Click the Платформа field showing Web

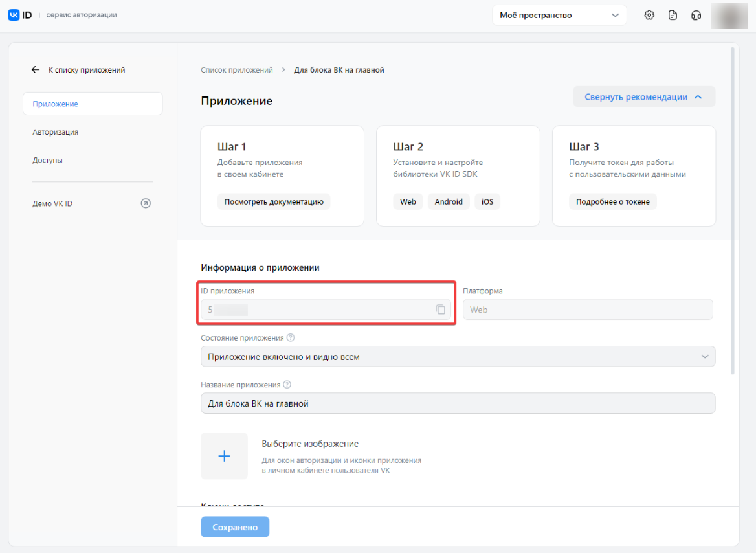(588, 310)
